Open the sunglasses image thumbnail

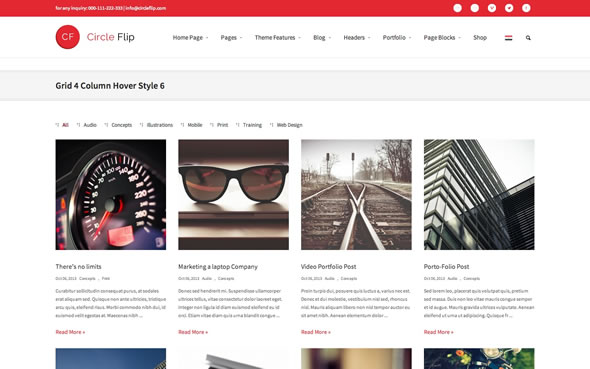[x=233, y=194]
